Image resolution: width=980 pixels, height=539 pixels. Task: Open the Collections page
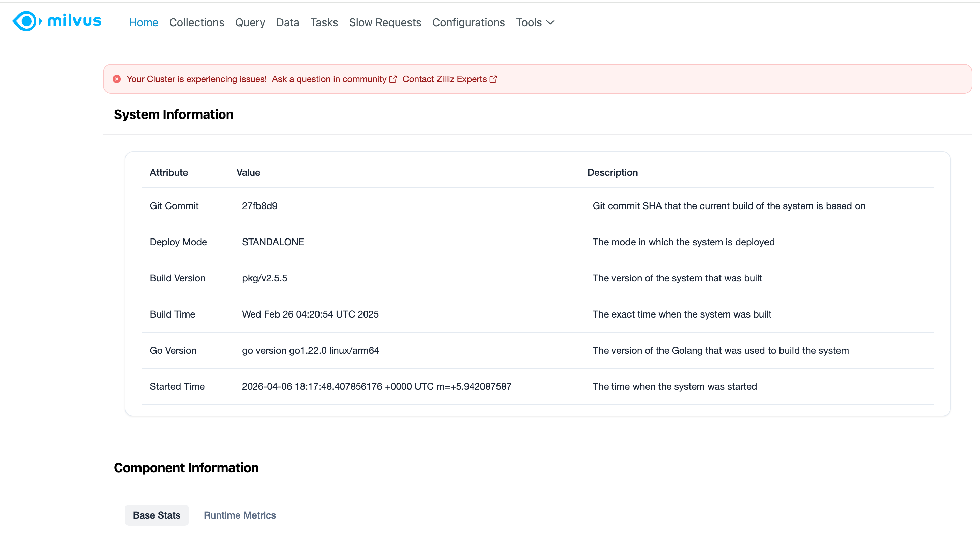[196, 22]
